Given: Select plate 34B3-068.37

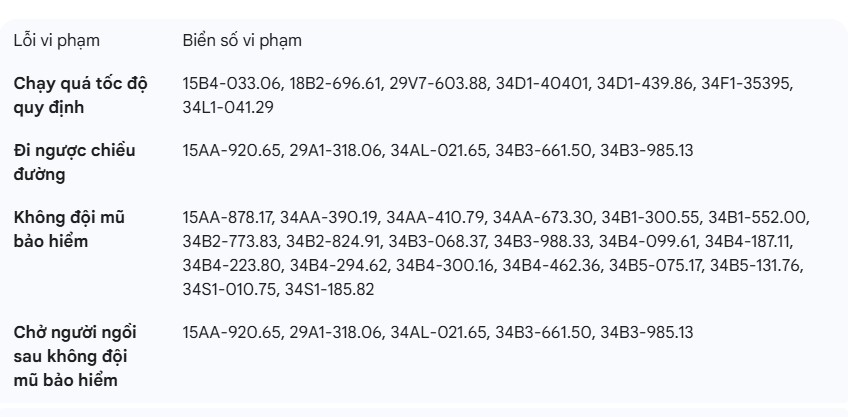Looking at the screenshot, I should [x=437, y=241].
